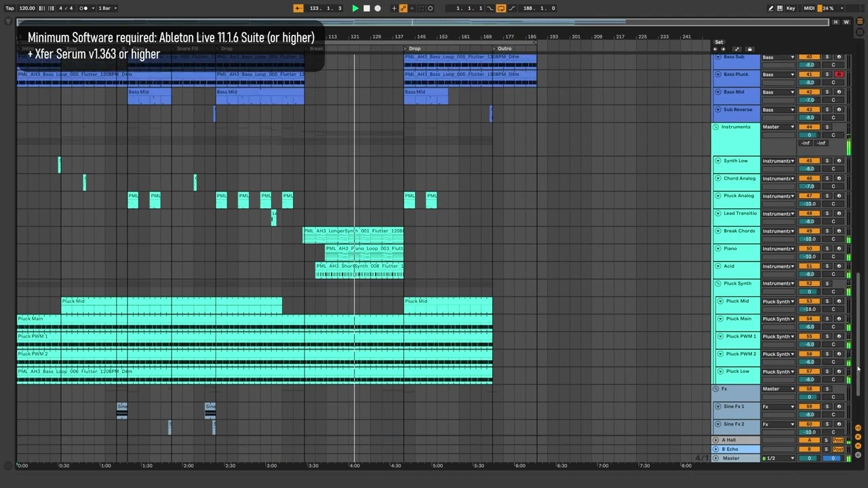Click the Re-enable Automation button
The image size is (868, 488).
[x=412, y=8]
